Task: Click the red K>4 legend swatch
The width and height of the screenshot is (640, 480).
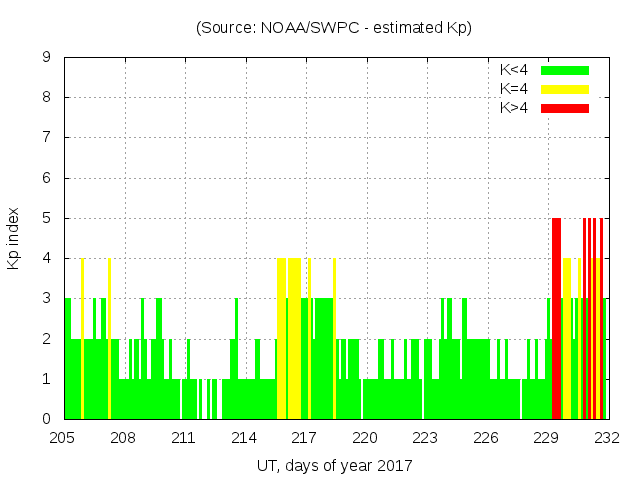Action: [565, 108]
